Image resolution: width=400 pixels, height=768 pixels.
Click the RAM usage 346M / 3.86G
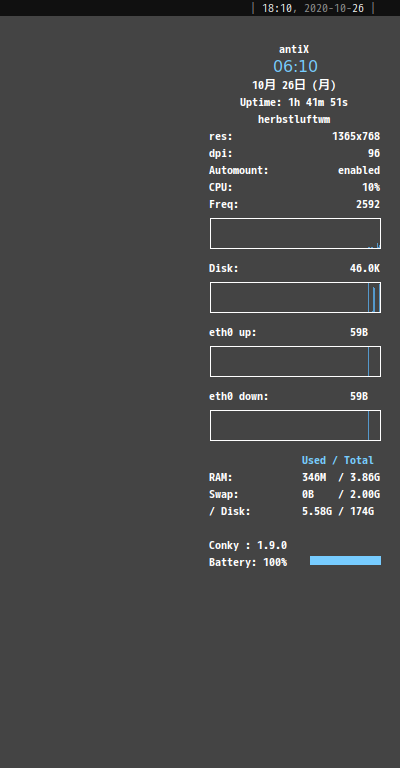click(341, 478)
